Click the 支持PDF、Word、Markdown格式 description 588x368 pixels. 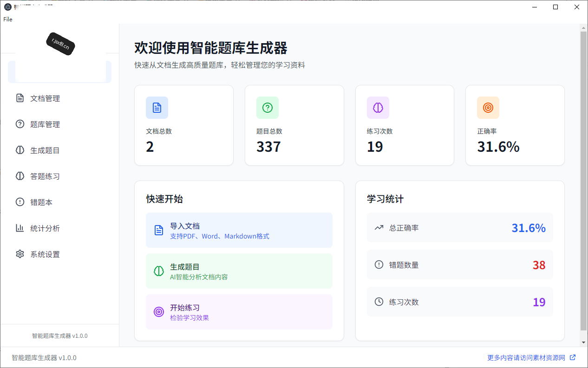[x=220, y=236]
